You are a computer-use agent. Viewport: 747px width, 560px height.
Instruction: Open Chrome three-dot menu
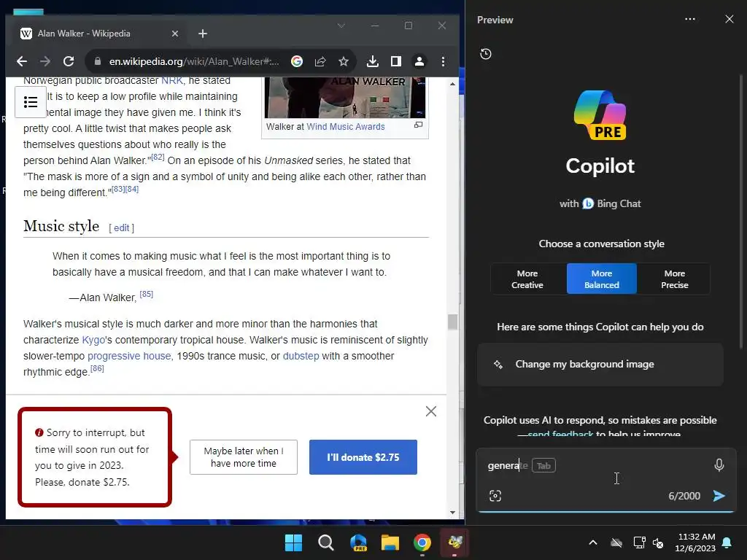(x=443, y=61)
